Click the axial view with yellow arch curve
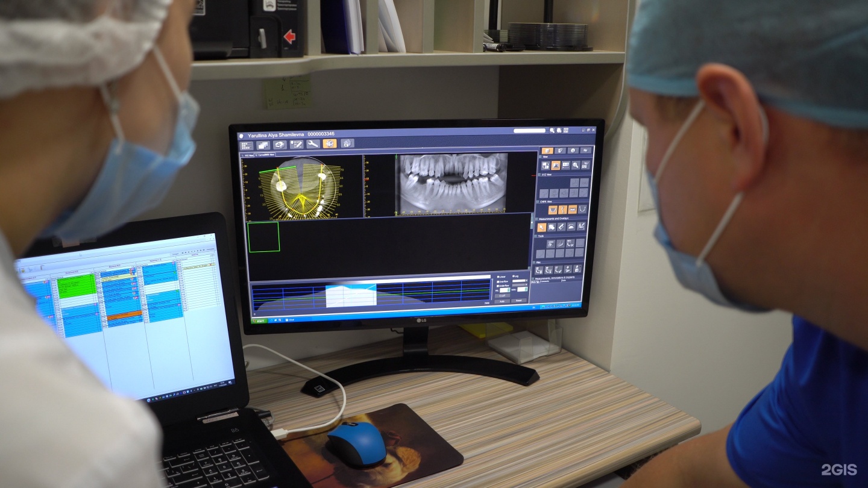Screen dimensions: 868x488 point(301,187)
